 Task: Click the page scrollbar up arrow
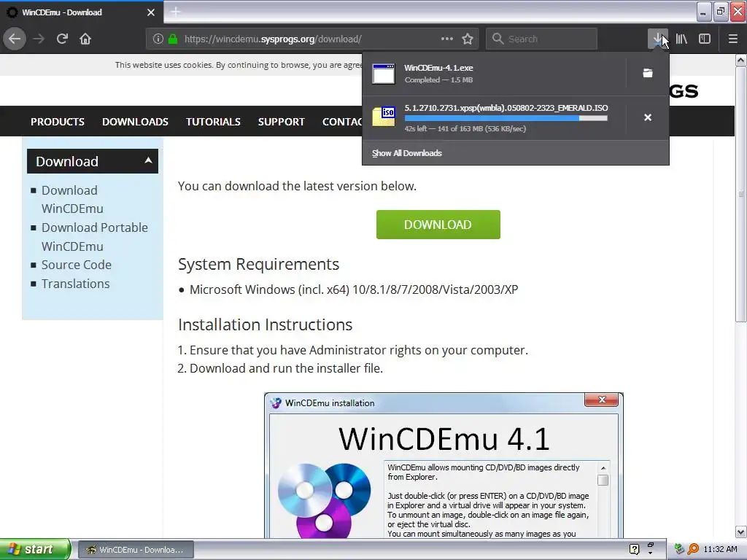point(741,60)
